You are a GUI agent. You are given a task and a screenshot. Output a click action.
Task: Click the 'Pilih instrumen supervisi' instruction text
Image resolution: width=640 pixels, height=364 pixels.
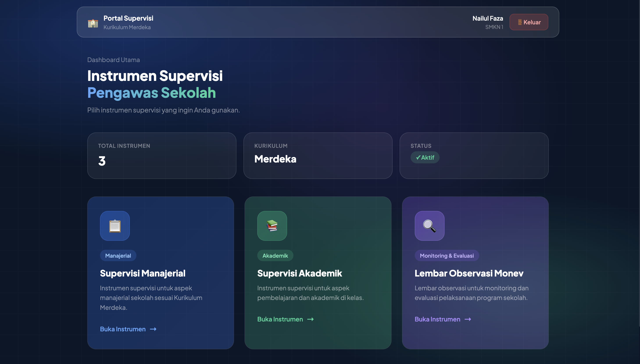pyautogui.click(x=163, y=110)
